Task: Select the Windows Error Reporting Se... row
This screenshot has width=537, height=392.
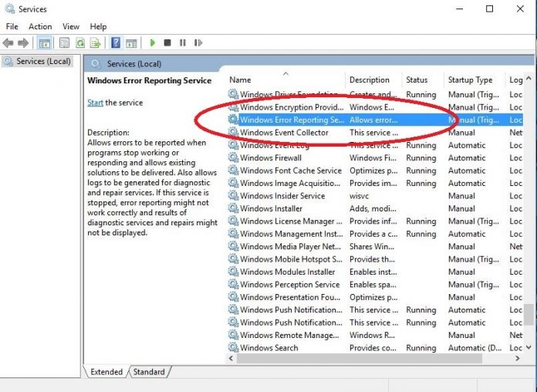Action: point(375,120)
